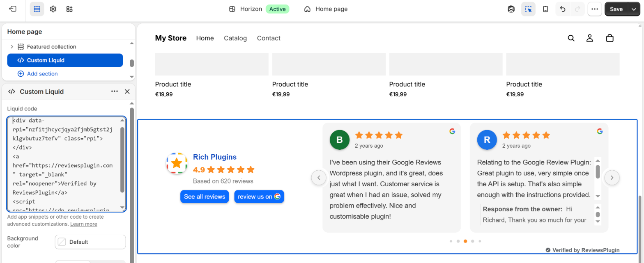Open the three-dot more actions menu

coord(595,9)
